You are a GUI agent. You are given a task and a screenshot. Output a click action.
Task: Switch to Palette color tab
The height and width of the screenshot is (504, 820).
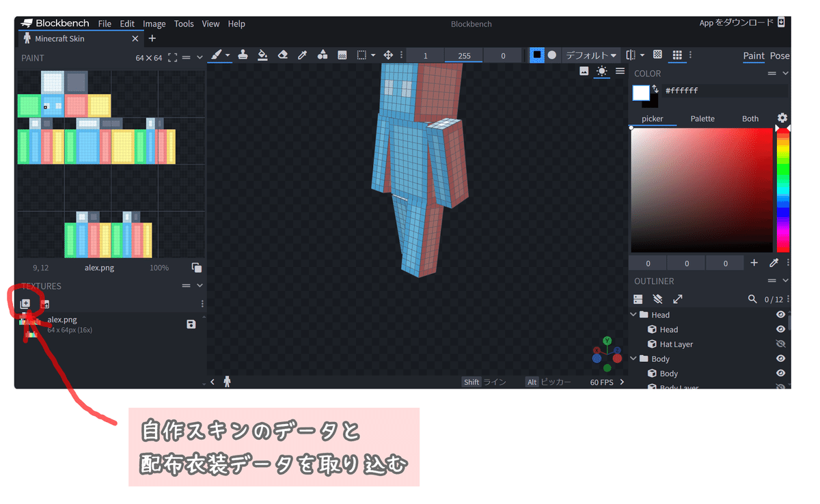click(x=702, y=119)
